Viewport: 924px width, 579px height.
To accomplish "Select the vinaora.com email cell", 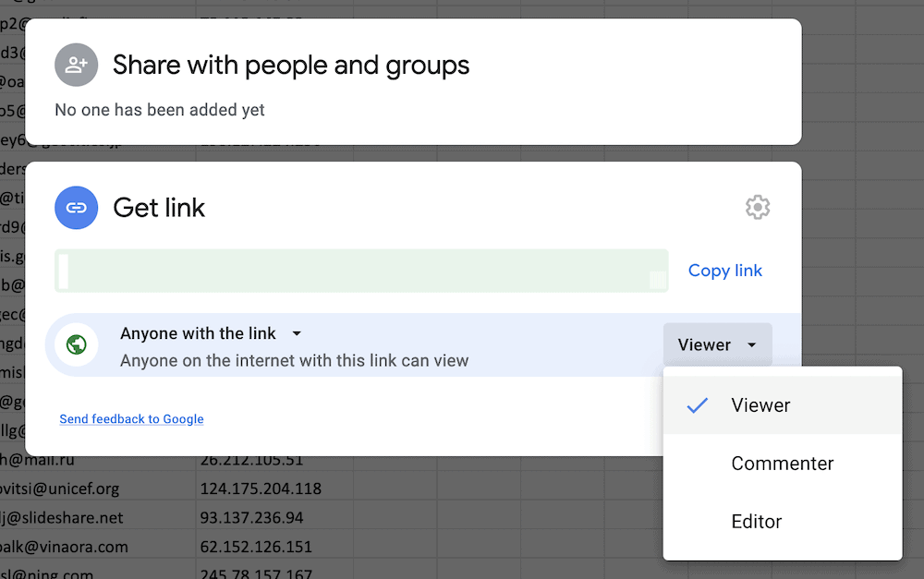I will point(97,547).
